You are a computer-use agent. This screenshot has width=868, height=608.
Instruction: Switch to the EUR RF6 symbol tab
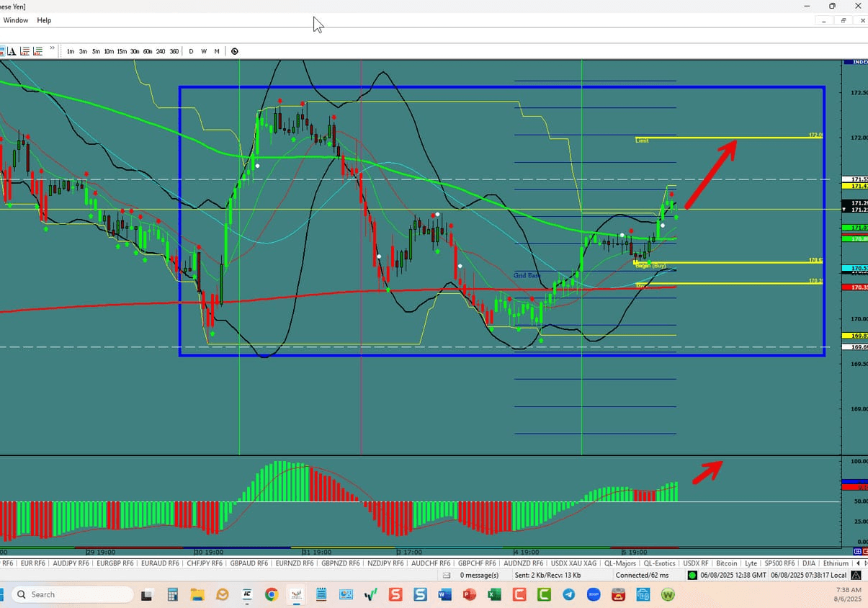pyautogui.click(x=32, y=563)
